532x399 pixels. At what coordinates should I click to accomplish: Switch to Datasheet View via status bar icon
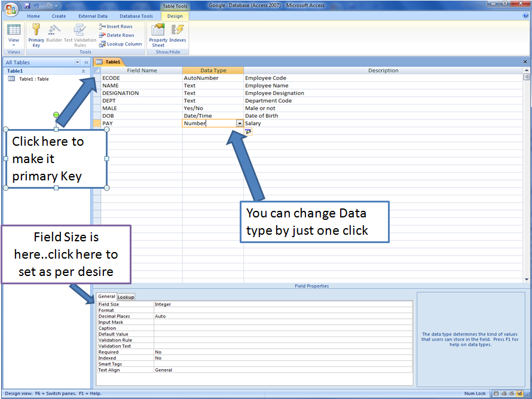coord(497,393)
